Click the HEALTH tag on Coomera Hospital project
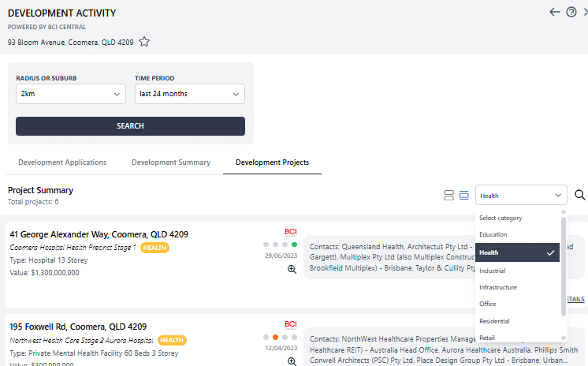The image size is (588, 366). pos(154,248)
